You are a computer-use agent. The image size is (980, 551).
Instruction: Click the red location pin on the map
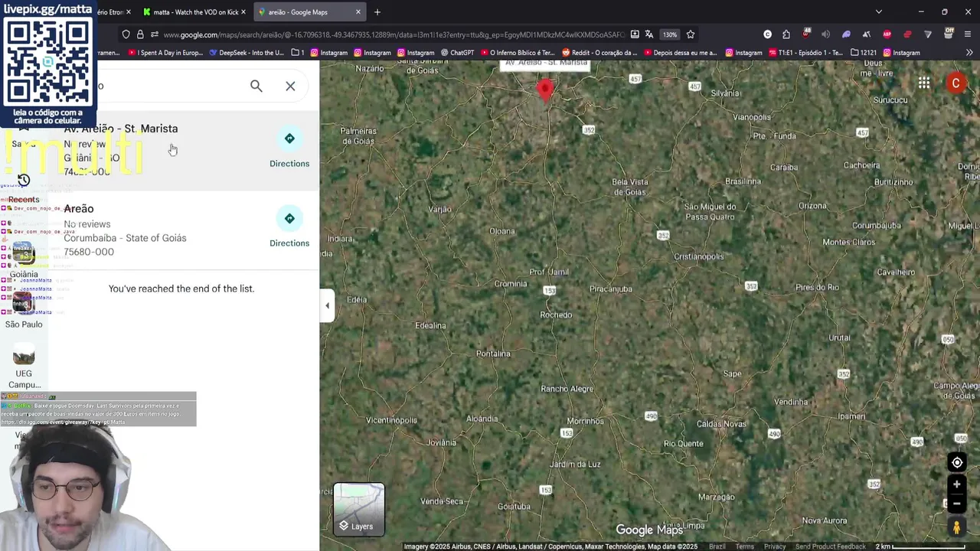(544, 90)
